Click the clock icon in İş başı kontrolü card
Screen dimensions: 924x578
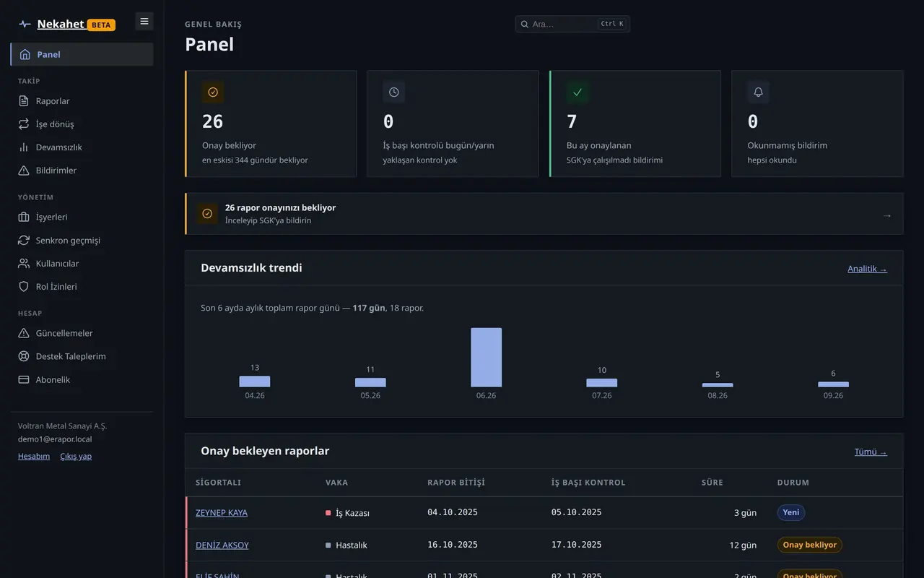(393, 92)
